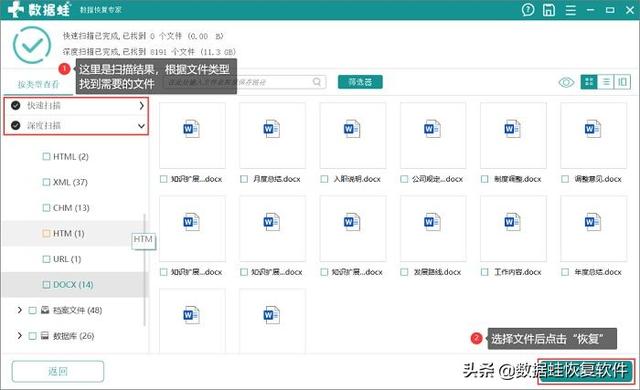Click the 筛选器 filter button
The width and height of the screenshot is (640, 390).
tap(360, 82)
